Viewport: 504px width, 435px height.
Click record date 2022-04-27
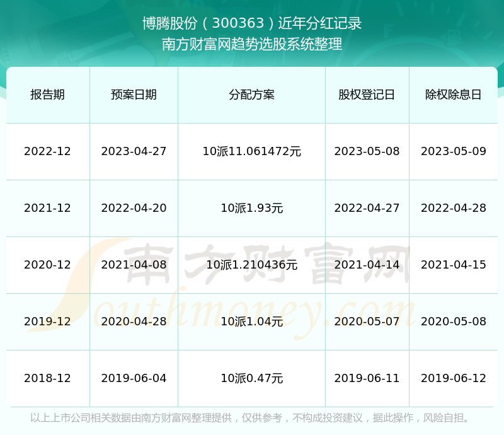(x=367, y=208)
